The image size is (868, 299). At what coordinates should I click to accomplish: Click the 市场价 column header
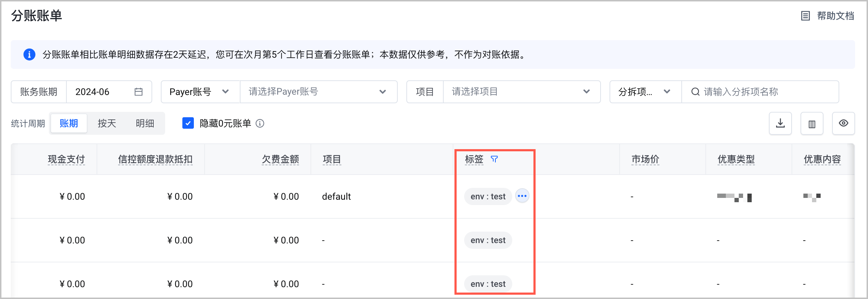(x=645, y=159)
